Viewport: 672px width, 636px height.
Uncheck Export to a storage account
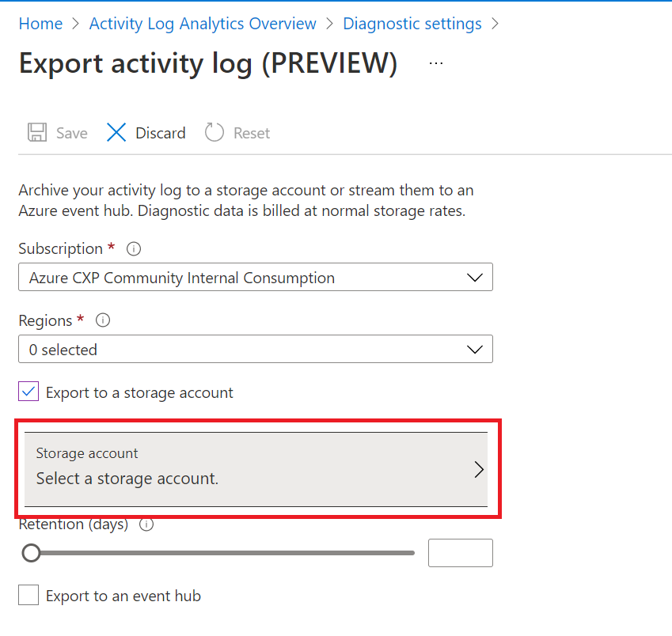28,392
